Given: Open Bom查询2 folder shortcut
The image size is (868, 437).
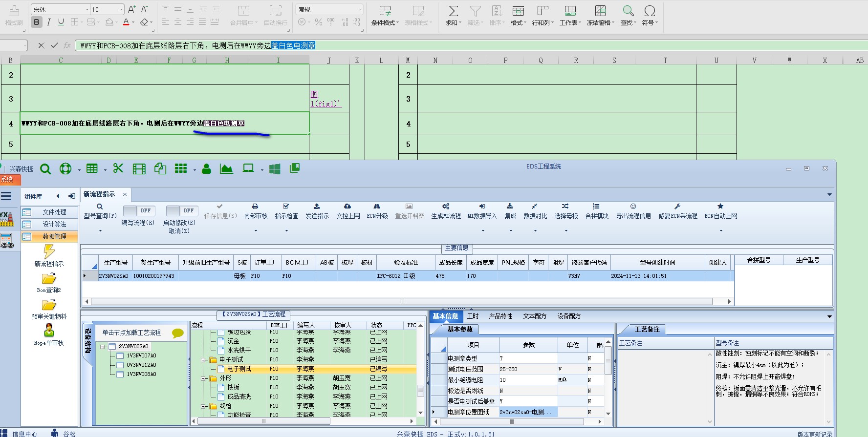Looking at the screenshot, I should (49, 279).
